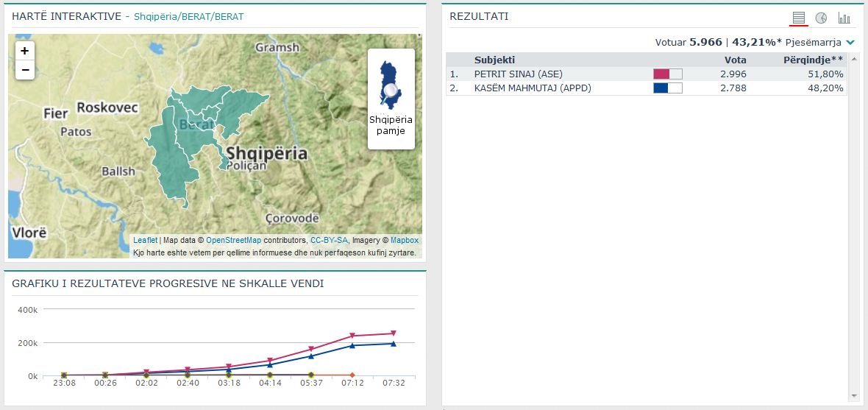The width and height of the screenshot is (868, 410).
Task: Sort by the Vota column header
Action: 735,60
